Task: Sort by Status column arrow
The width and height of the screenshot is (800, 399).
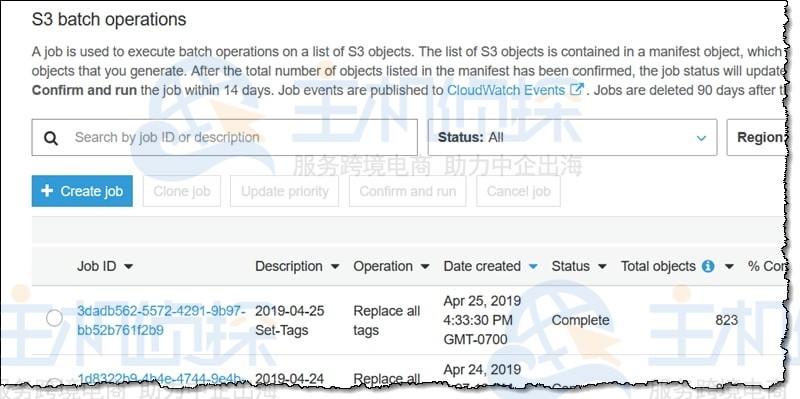Action: 602,267
